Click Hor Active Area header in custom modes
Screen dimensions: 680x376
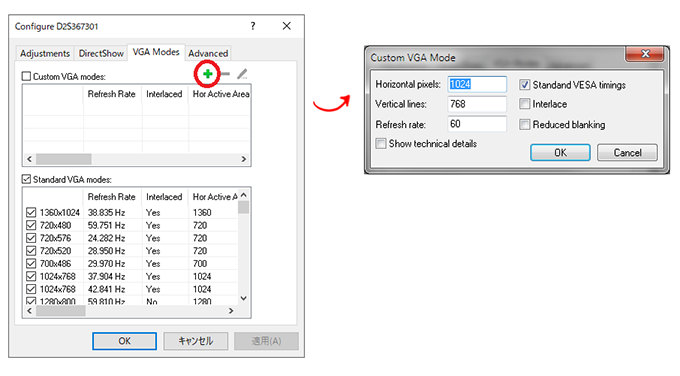221,94
